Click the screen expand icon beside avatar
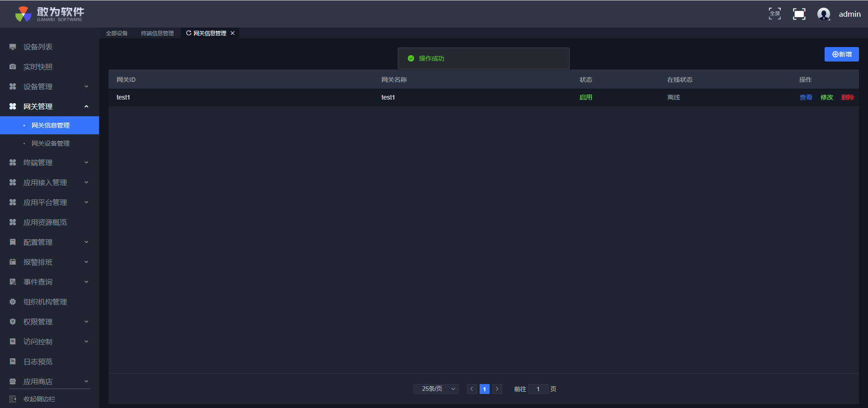The height and width of the screenshot is (408, 868). pos(799,14)
